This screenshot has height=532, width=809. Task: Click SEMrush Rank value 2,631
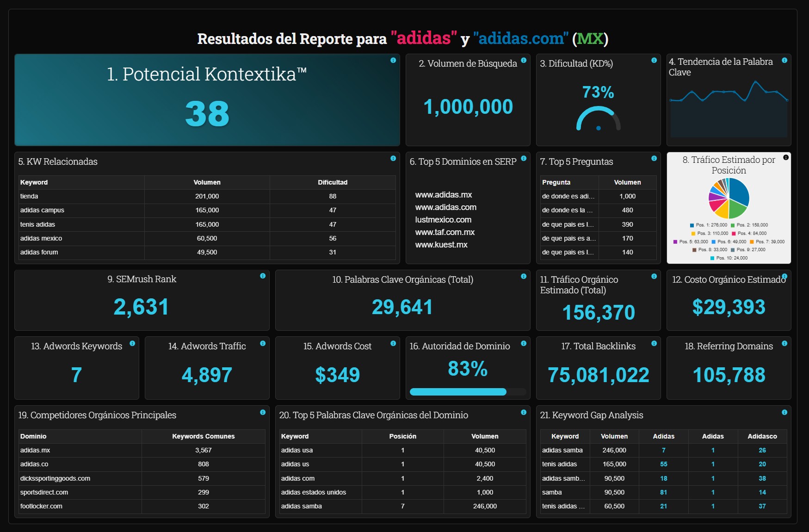tap(142, 307)
